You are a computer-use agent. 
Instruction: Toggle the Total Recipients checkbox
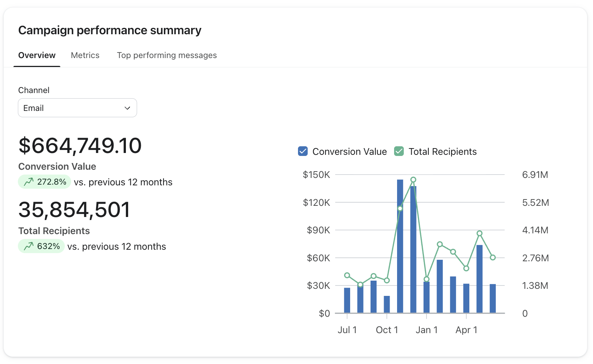coord(399,151)
